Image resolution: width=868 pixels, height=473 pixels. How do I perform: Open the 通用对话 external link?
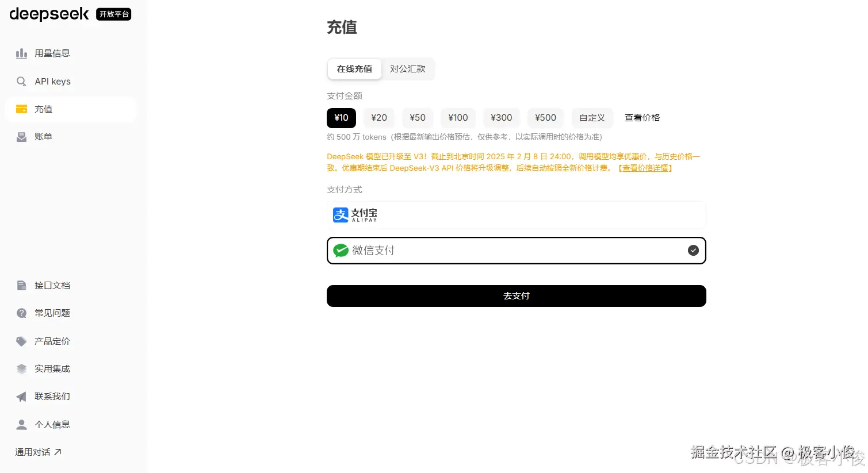tap(38, 452)
